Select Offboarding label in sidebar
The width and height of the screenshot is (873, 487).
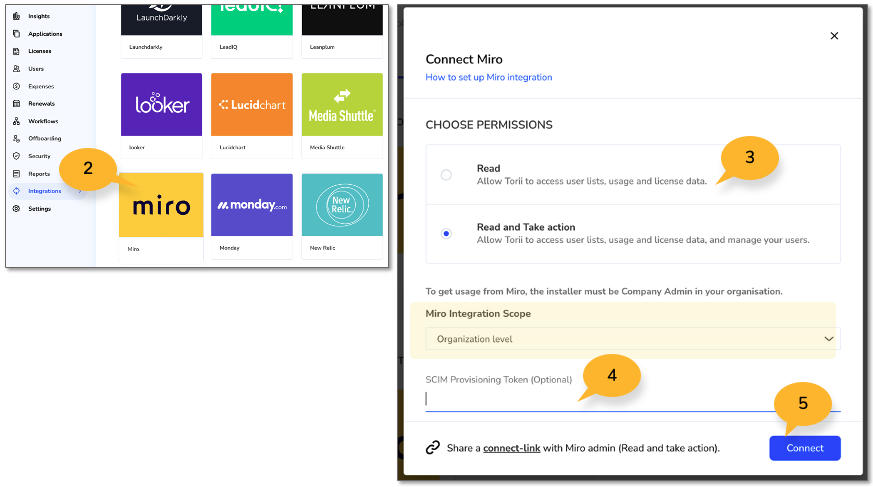tap(45, 139)
